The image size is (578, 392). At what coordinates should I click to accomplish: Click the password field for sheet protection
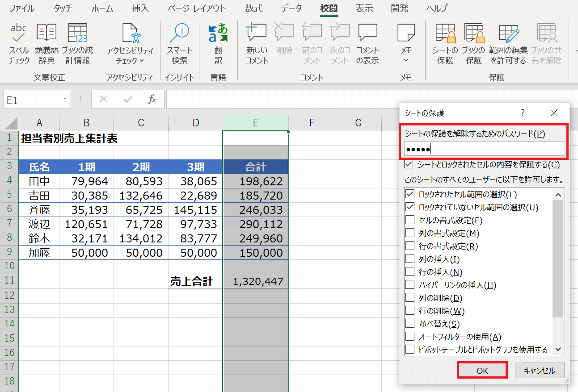484,149
